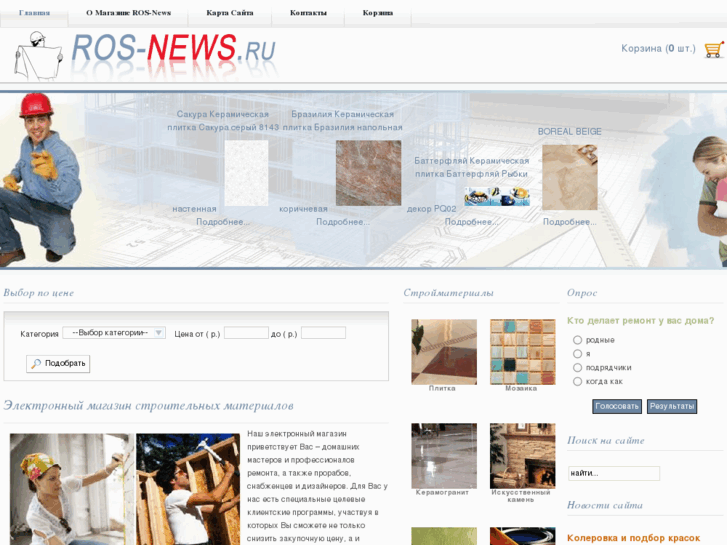This screenshot has width=727, height=545.
Task: Open Колеровка и подбор красок news
Action: (x=633, y=538)
